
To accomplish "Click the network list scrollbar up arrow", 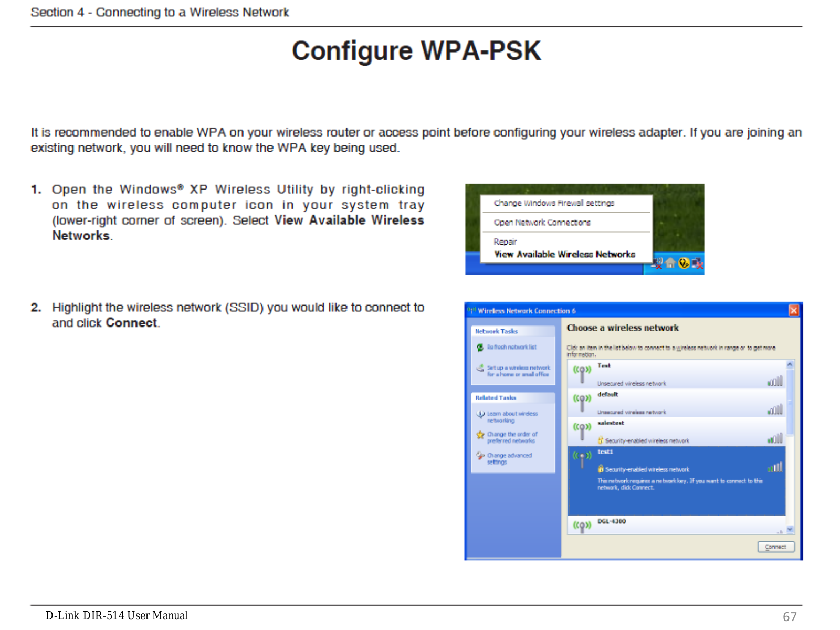I will pyautogui.click(x=790, y=364).
